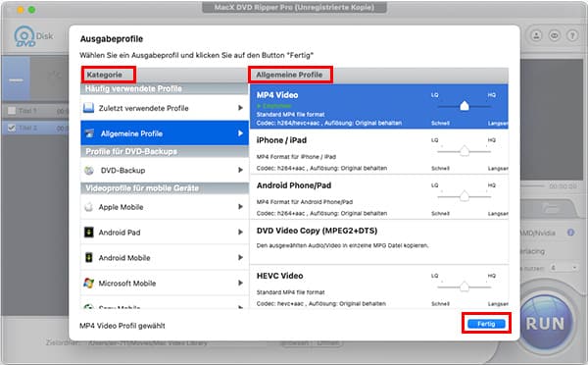This screenshot has height=365, width=588.
Task: Click the info icon beside AMD/Nvidia
Action: coord(570,233)
